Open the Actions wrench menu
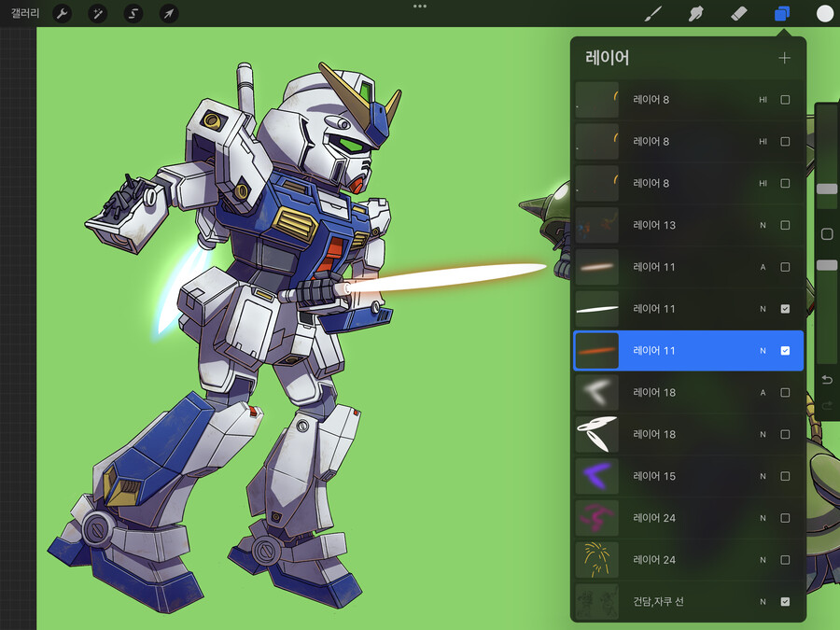Viewport: 840px width, 630px height. tap(63, 13)
